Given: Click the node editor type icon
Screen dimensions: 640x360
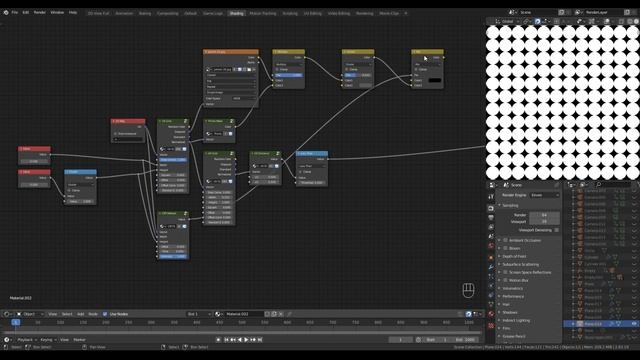Looking at the screenshot, I should (8, 314).
